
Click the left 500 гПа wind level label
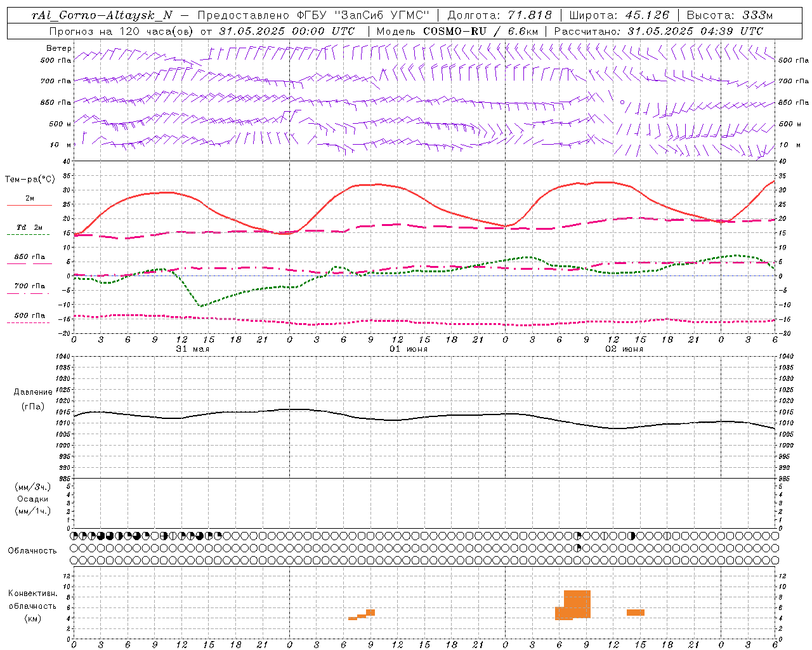tap(56, 60)
